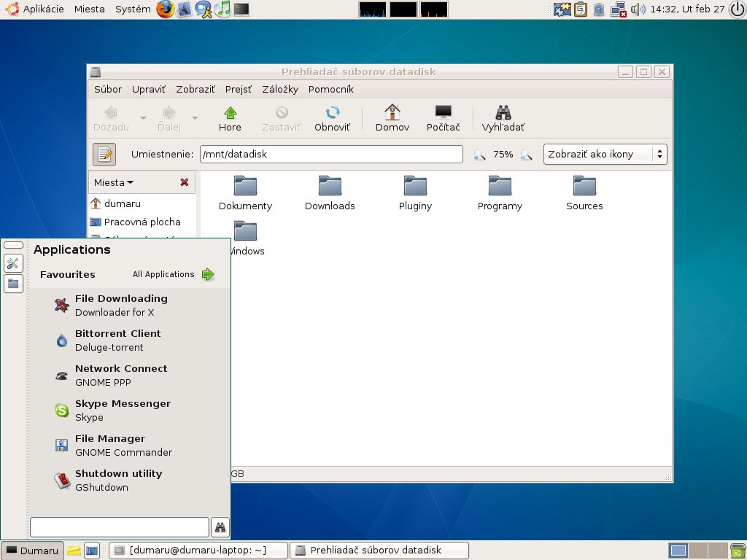747x560 pixels.
Task: Click the Dumaru menu button
Action: click(x=32, y=551)
